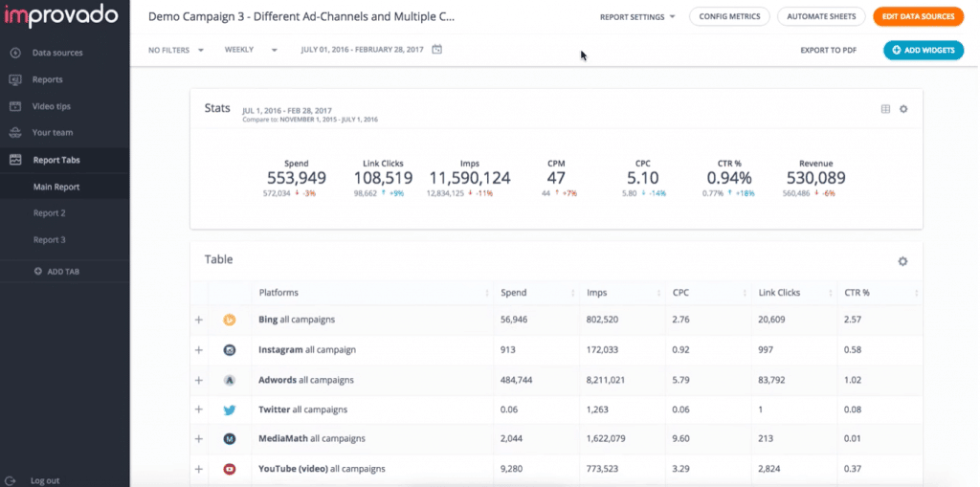The height and width of the screenshot is (487, 980).
Task: Click the YouTube platform icon in the table
Action: point(230,469)
